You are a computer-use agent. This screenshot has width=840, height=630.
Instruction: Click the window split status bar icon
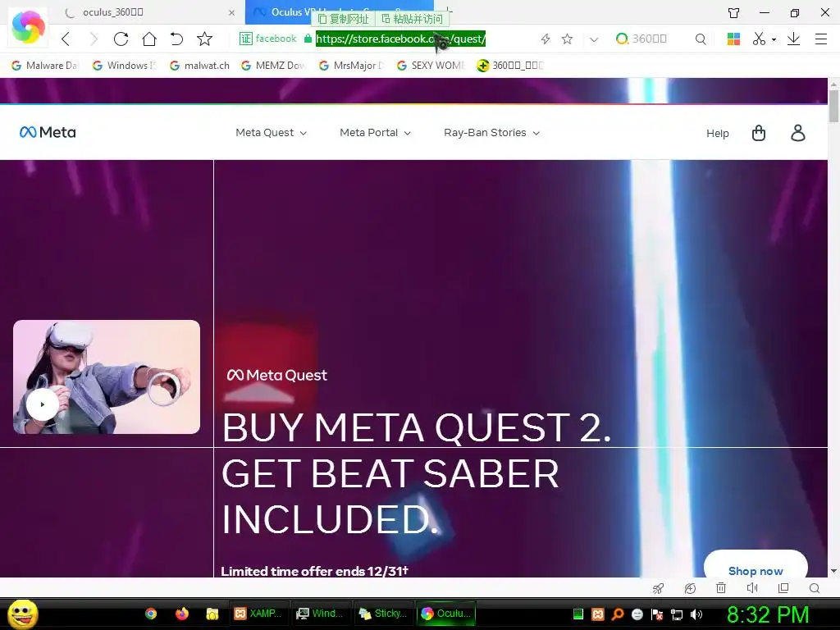coord(783,588)
